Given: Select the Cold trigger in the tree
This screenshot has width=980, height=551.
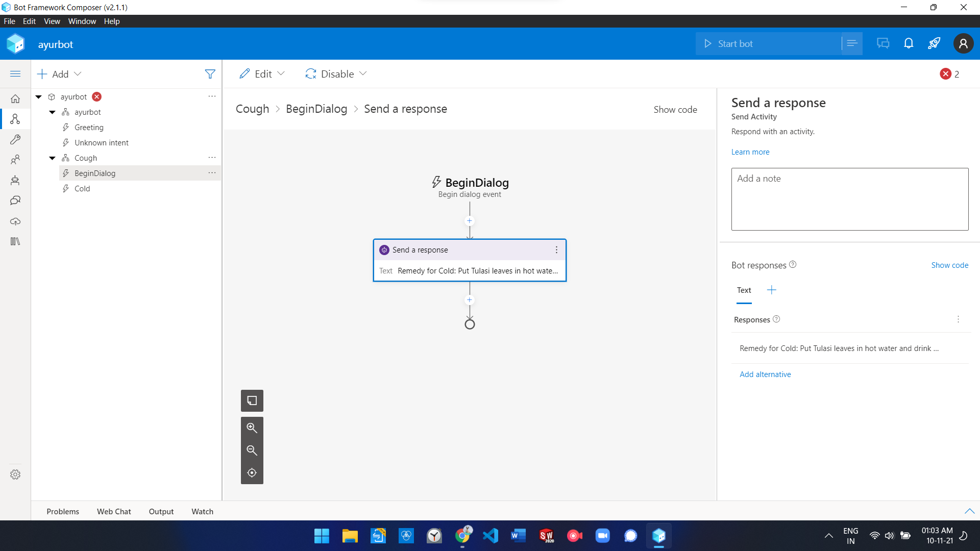Looking at the screenshot, I should (x=82, y=189).
